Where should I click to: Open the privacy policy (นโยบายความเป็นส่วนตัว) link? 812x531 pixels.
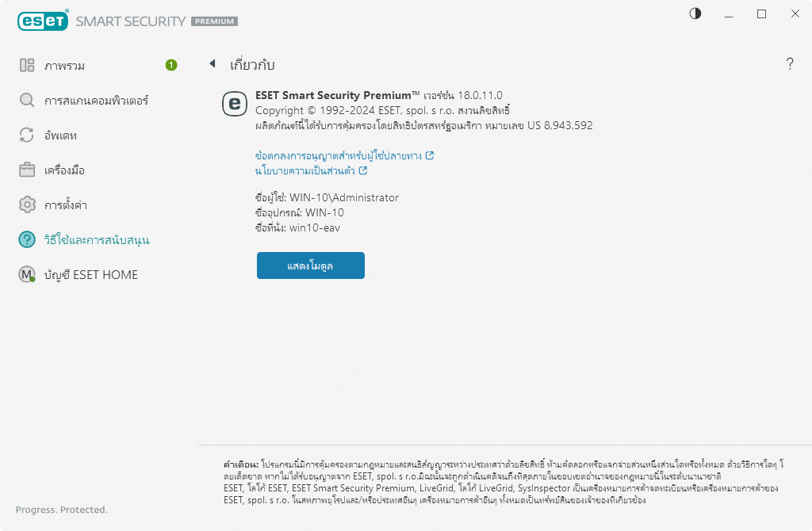click(x=305, y=170)
